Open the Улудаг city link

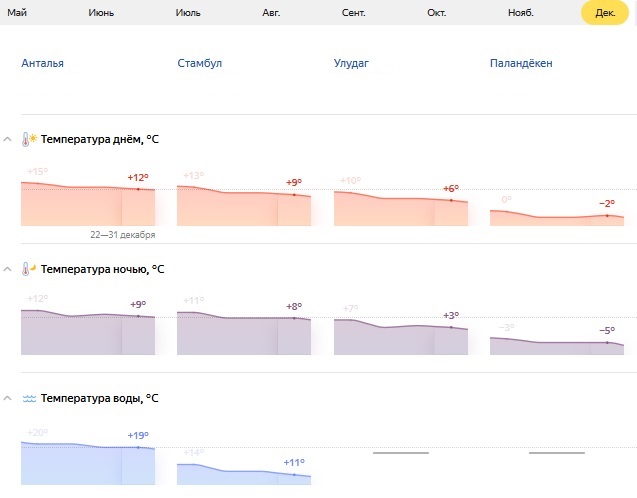(351, 63)
